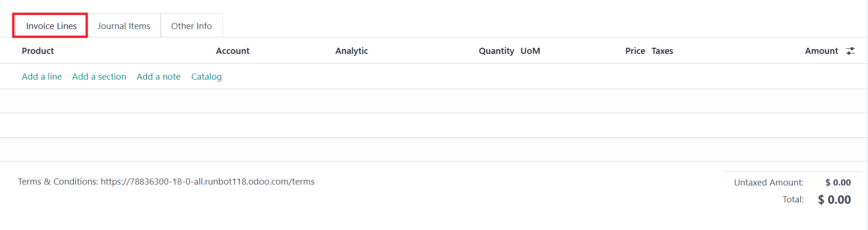The height and width of the screenshot is (230, 868).
Task: Click the Terms & Conditions label text
Action: pos(57,182)
